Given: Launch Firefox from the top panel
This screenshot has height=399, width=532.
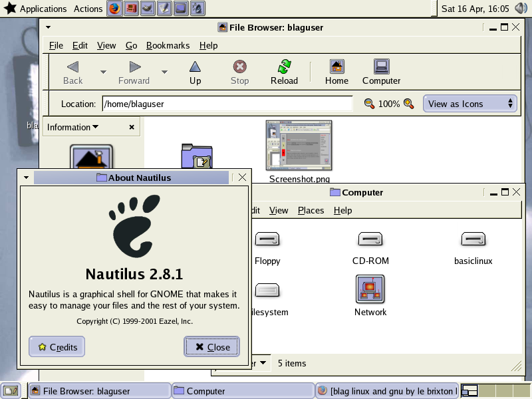Looking at the screenshot, I should (x=114, y=9).
